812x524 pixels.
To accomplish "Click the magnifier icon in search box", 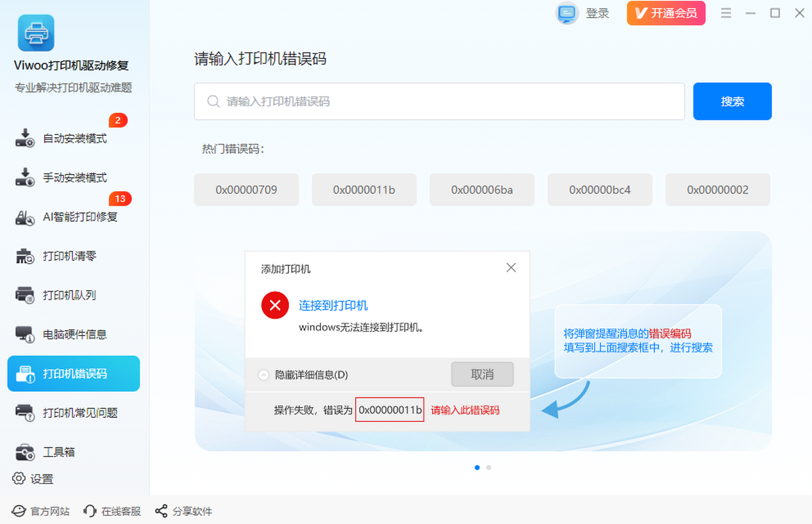I will 213,101.
